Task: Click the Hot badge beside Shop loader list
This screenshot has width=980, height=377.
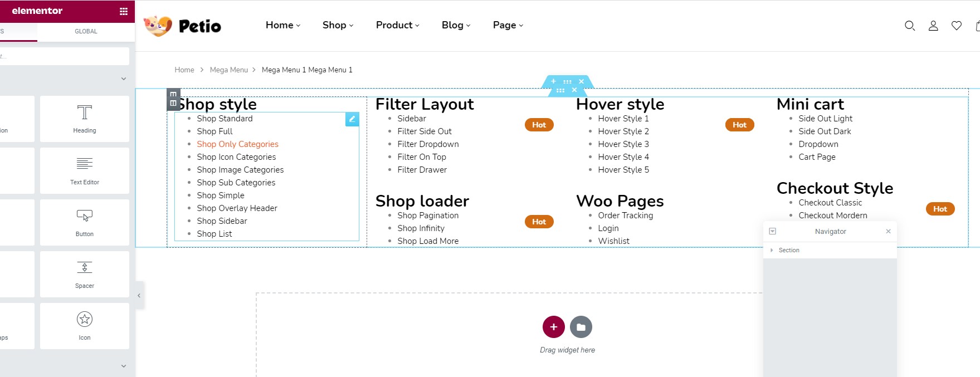Action: (539, 222)
